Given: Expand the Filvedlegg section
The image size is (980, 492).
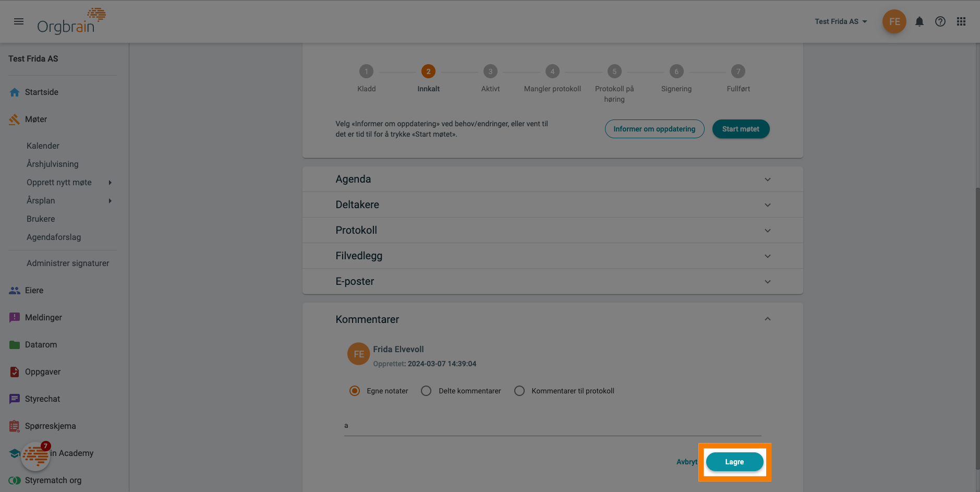Looking at the screenshot, I should click(x=553, y=256).
